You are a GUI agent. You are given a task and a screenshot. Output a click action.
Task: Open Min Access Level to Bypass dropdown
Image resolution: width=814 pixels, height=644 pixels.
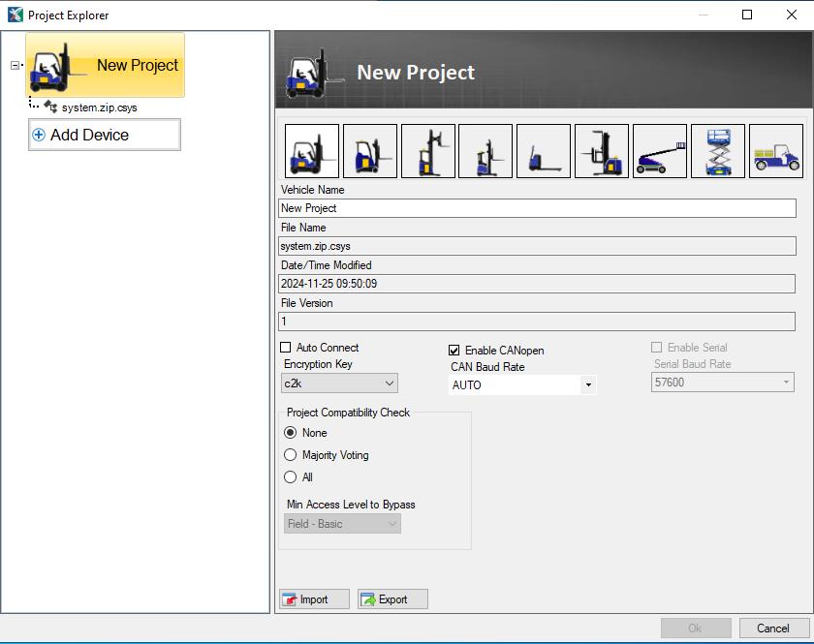[x=342, y=524]
